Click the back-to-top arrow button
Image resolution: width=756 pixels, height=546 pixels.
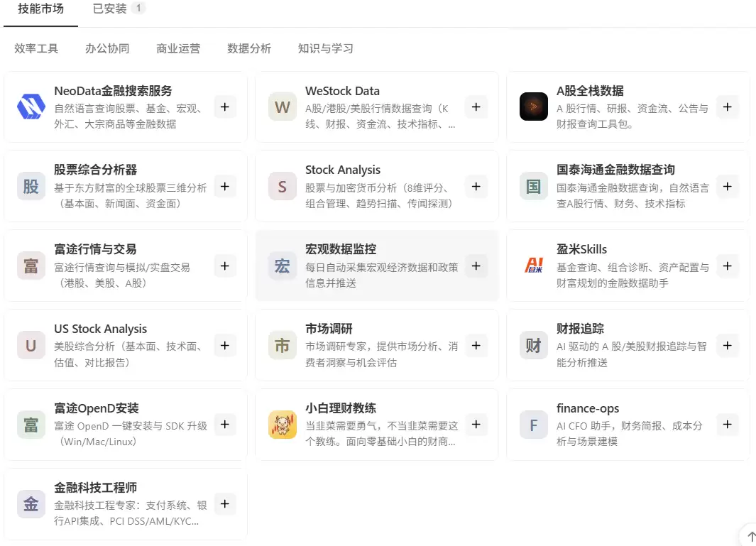(x=750, y=536)
